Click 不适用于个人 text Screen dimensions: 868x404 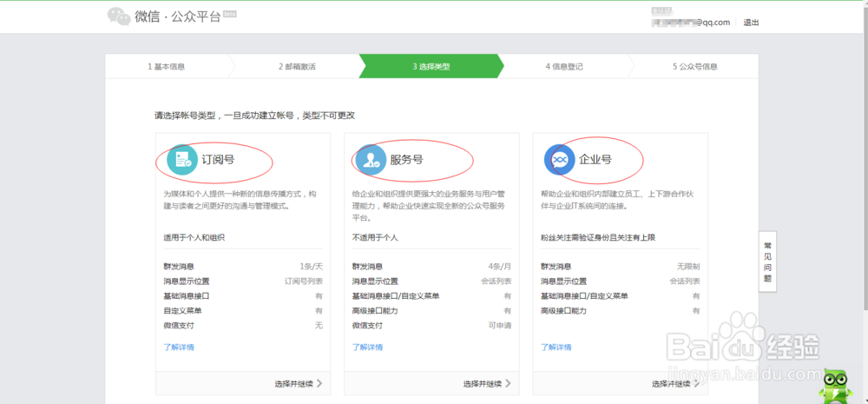tap(375, 238)
